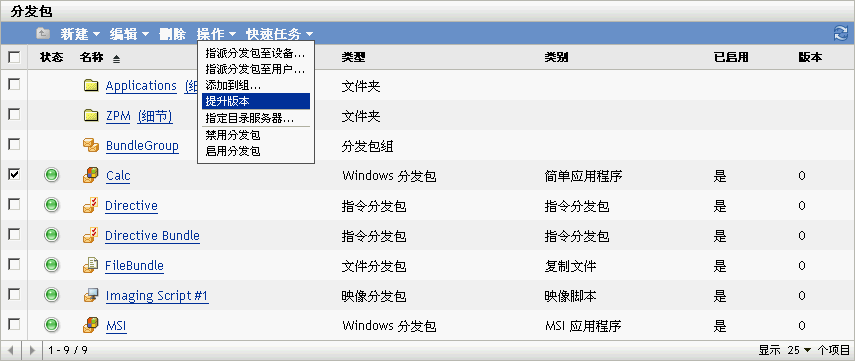
Task: Check the Applications folder checkbox
Action: coord(14,84)
